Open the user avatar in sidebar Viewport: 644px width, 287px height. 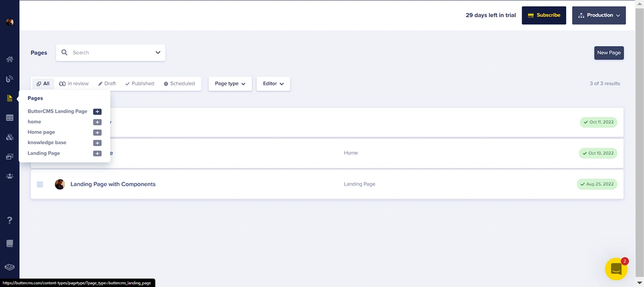pyautogui.click(x=10, y=22)
